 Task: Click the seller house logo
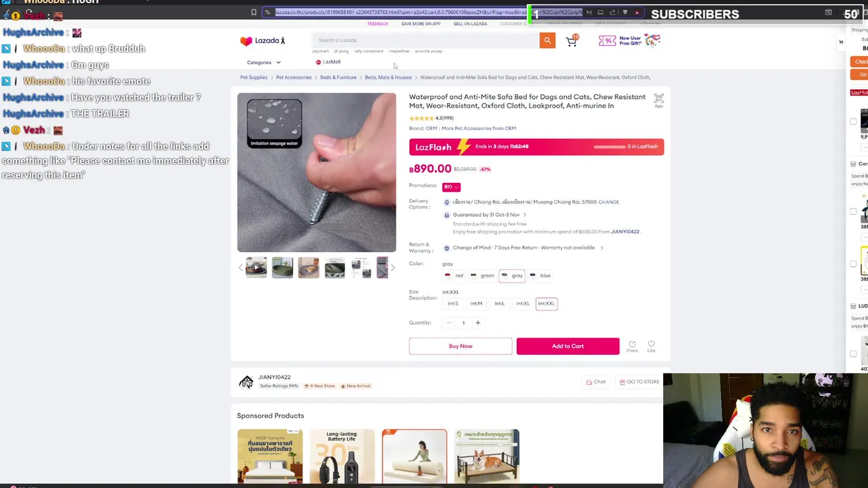pyautogui.click(x=245, y=382)
